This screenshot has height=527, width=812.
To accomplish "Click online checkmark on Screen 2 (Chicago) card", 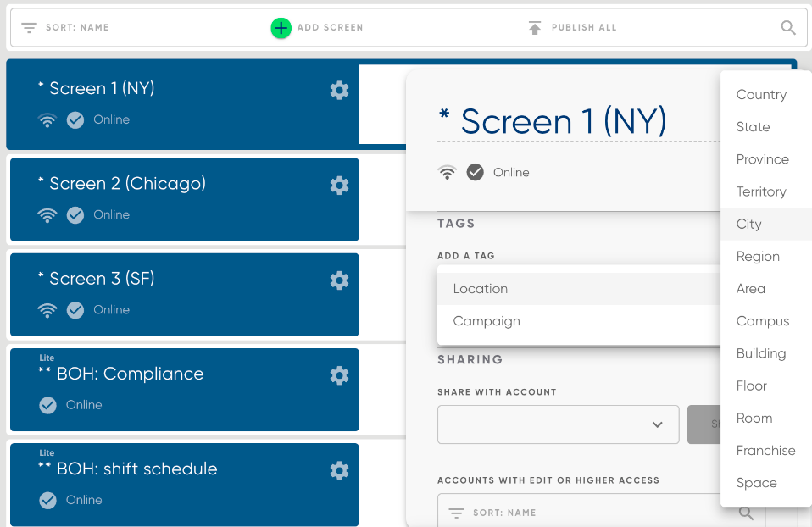I will click(75, 215).
